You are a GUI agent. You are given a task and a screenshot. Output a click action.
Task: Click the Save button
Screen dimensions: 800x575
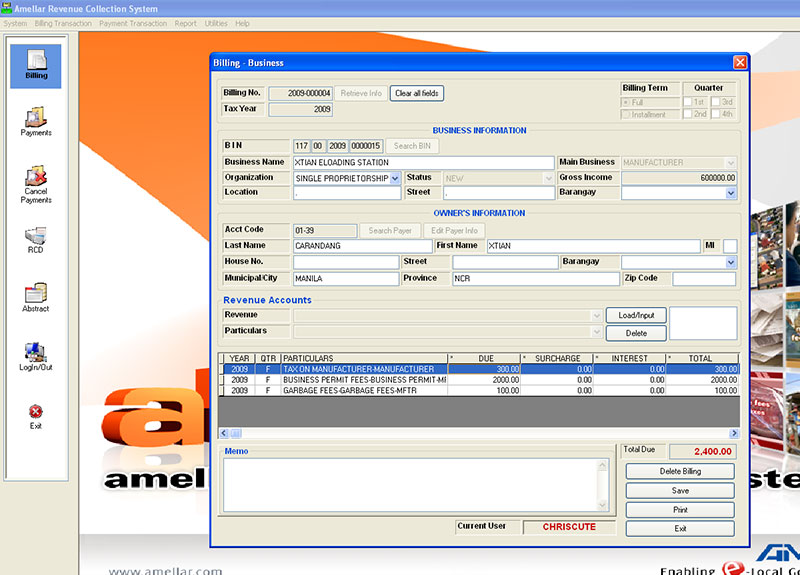[680, 491]
